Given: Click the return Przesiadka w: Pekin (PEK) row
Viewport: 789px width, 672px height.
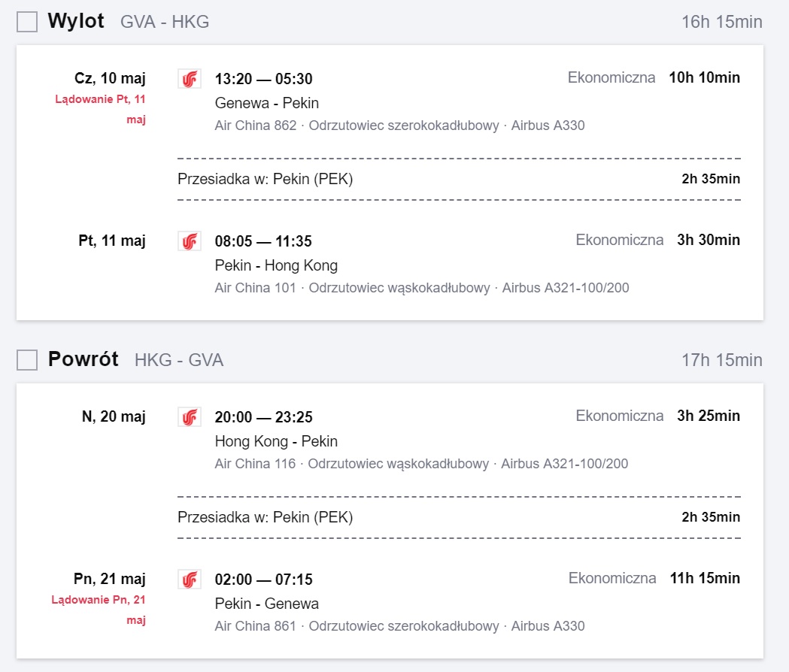Looking at the screenshot, I should (459, 517).
